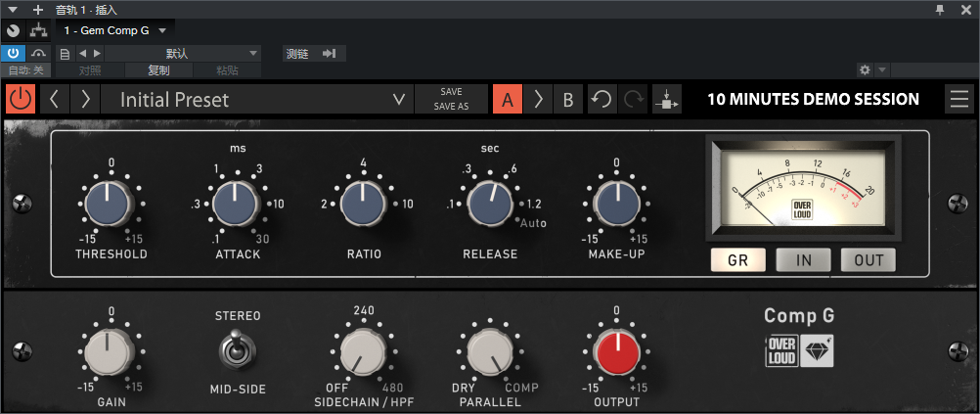Click the VU meter display
980x414 pixels.
click(803, 188)
